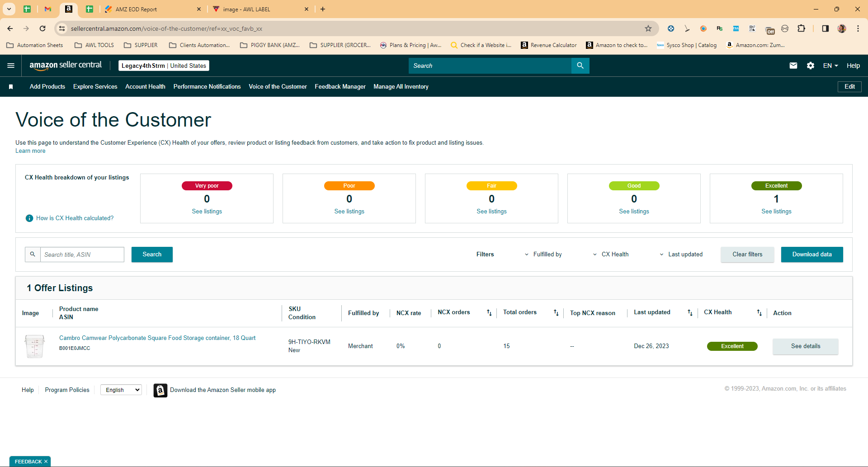Click the info icon beside CX Health calculated

pos(29,218)
